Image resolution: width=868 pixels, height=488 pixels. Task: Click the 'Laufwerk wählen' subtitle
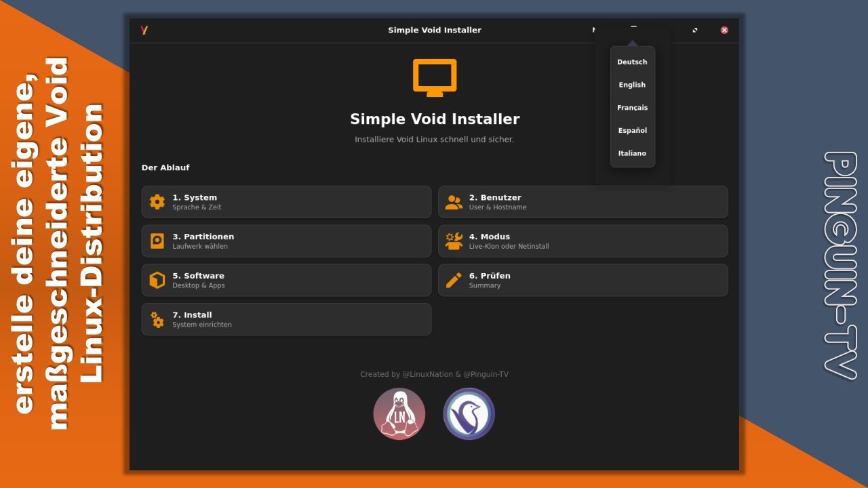coord(200,246)
